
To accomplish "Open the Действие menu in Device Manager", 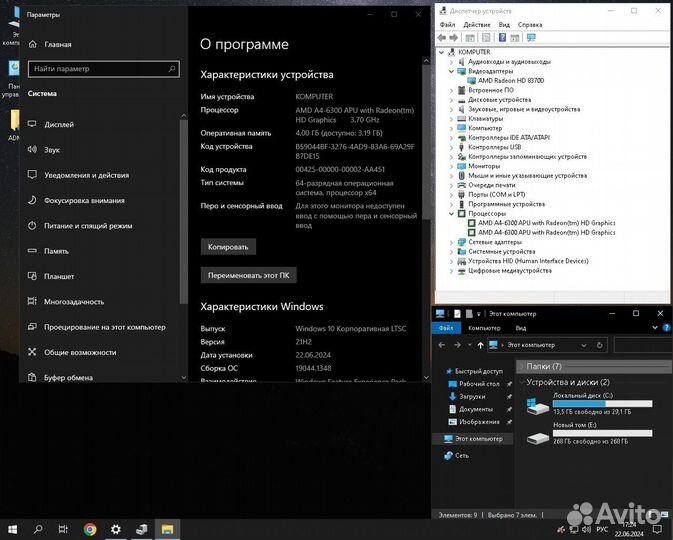I will 477,24.
